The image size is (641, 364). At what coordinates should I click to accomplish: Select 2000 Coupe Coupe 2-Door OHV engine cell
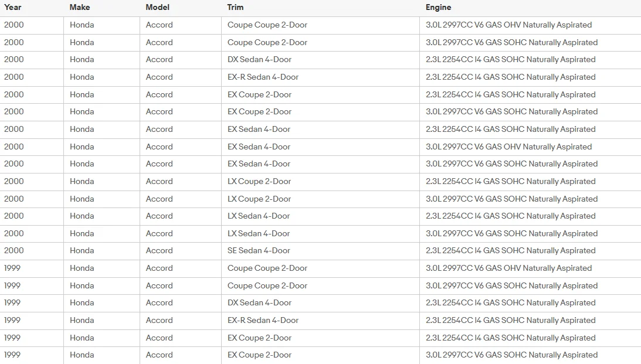click(530, 25)
